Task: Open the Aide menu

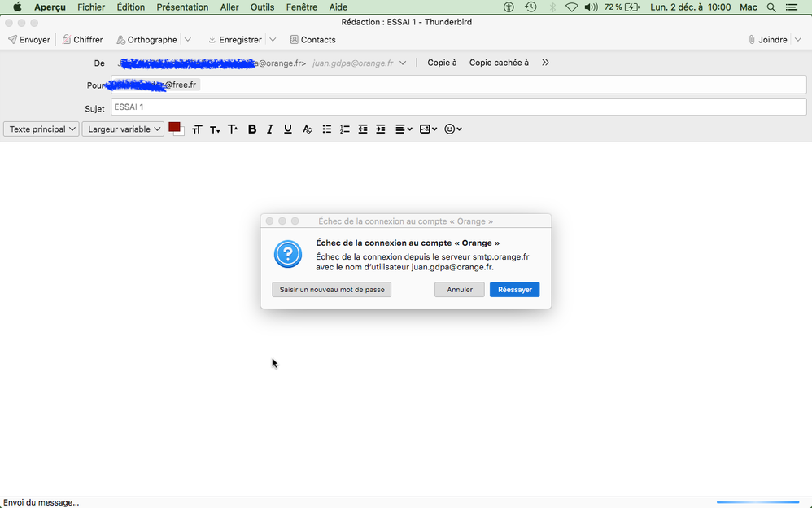Action: (x=338, y=7)
